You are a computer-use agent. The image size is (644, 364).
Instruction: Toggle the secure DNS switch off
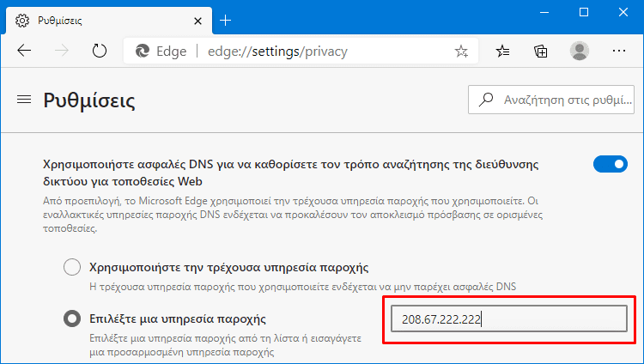pos(611,164)
